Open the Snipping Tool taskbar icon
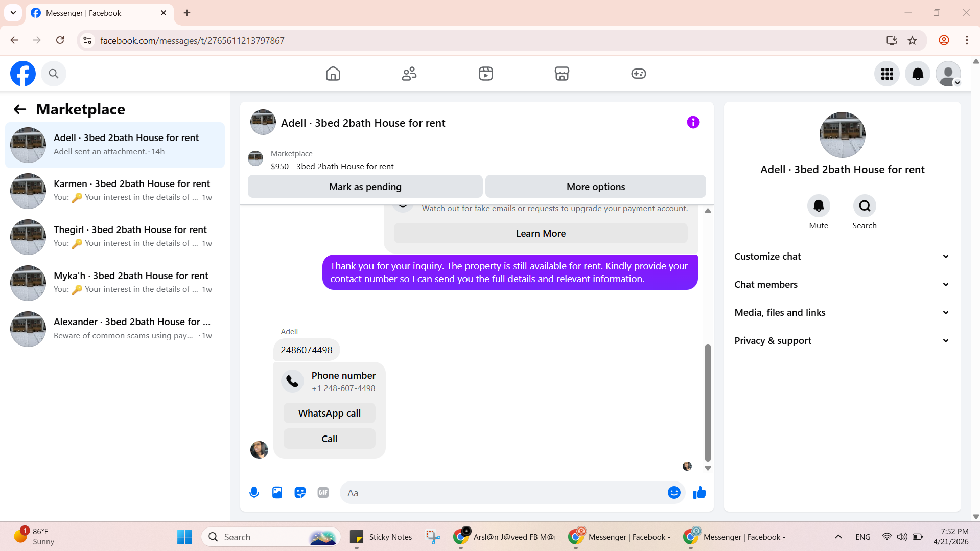The height and width of the screenshot is (551, 980). (x=433, y=537)
